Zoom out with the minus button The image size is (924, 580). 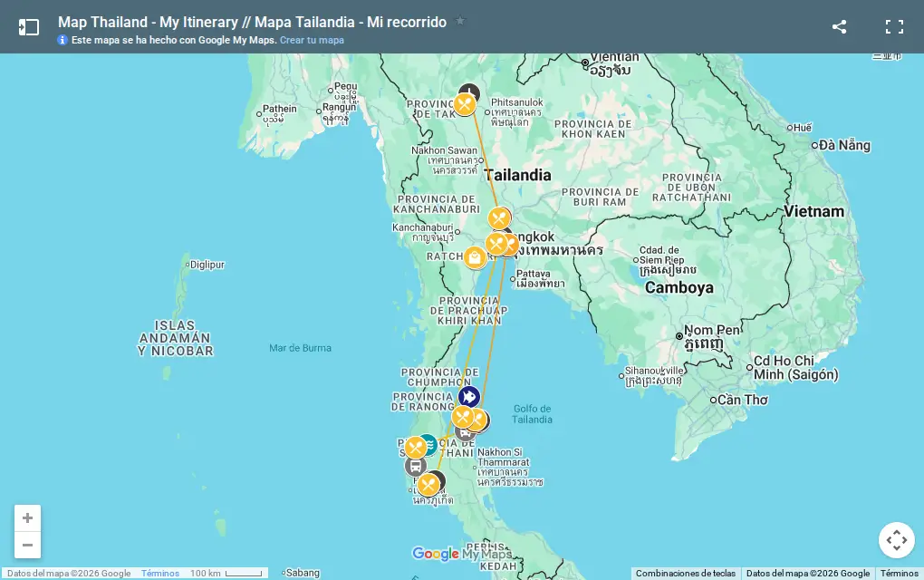(x=27, y=545)
